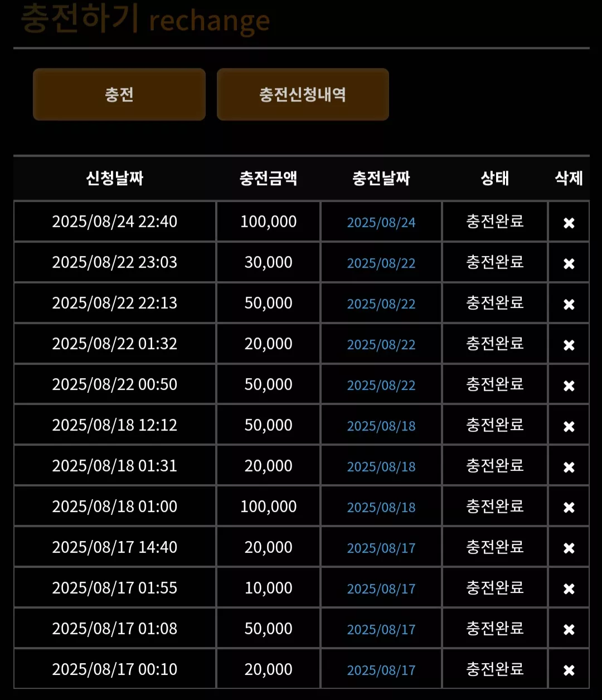Open charge date link for 30,000 row
This screenshot has height=700, width=602.
click(x=381, y=263)
